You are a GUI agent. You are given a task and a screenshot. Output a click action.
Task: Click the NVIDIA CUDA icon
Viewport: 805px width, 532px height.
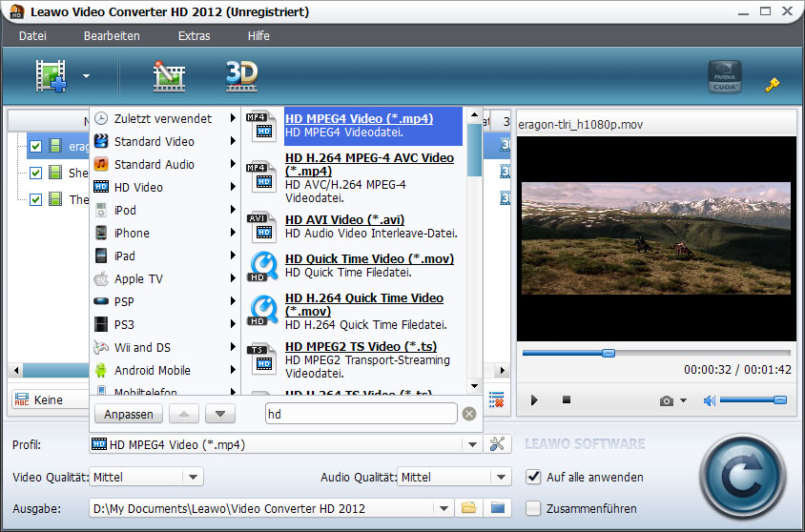(724, 78)
